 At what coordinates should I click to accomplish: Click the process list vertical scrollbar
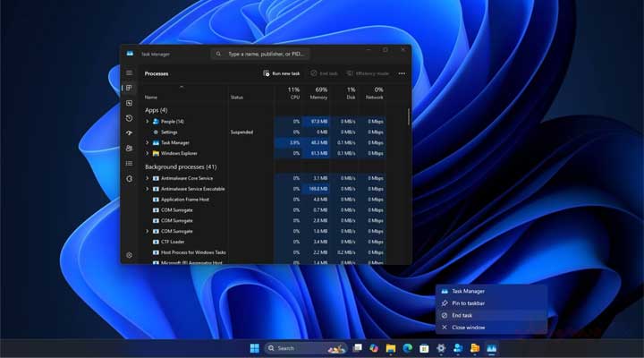pyautogui.click(x=409, y=117)
